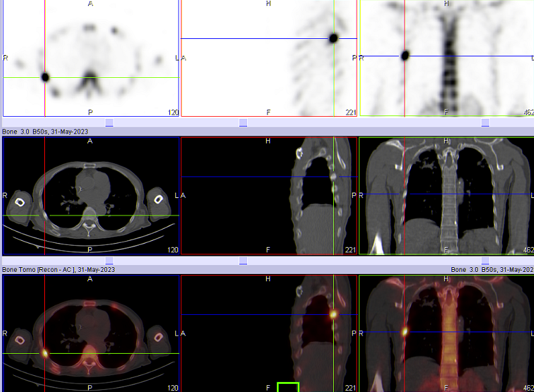
Task: Click the dark lesion in sagittal SPECT view
Action: (x=333, y=38)
